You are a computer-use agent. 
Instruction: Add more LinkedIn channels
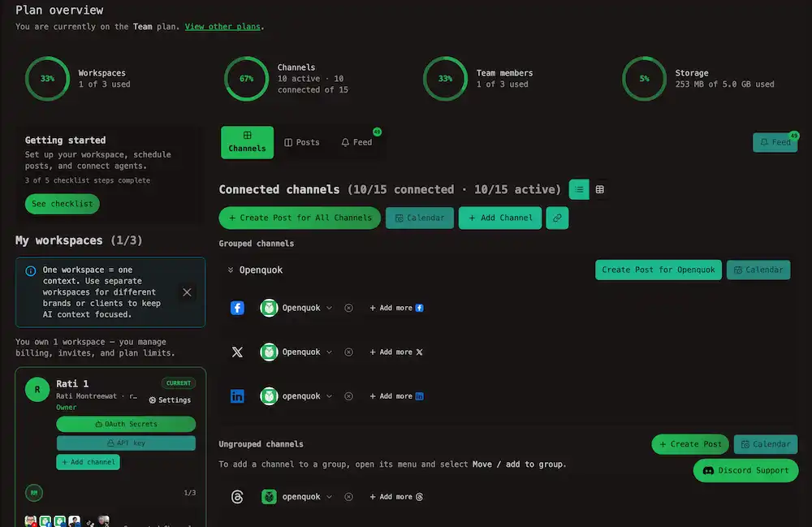[396, 396]
